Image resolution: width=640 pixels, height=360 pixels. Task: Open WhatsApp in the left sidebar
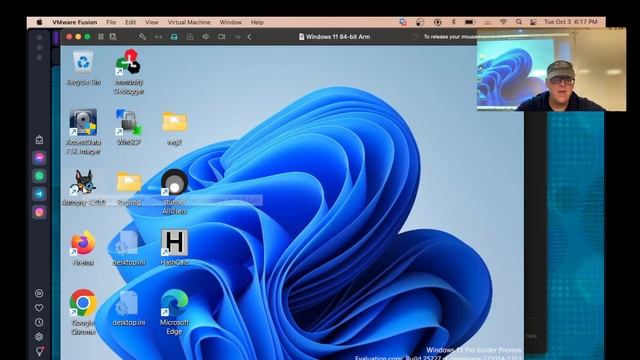(40, 176)
